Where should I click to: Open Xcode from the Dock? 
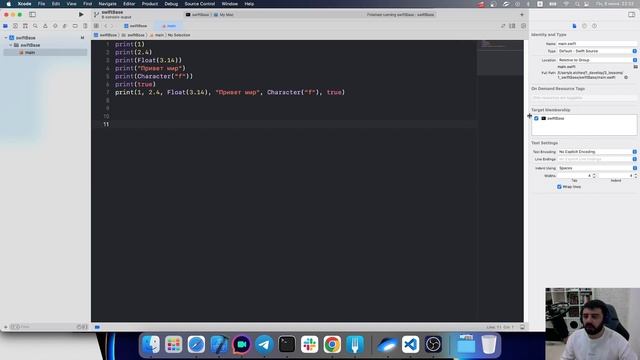tap(219, 344)
